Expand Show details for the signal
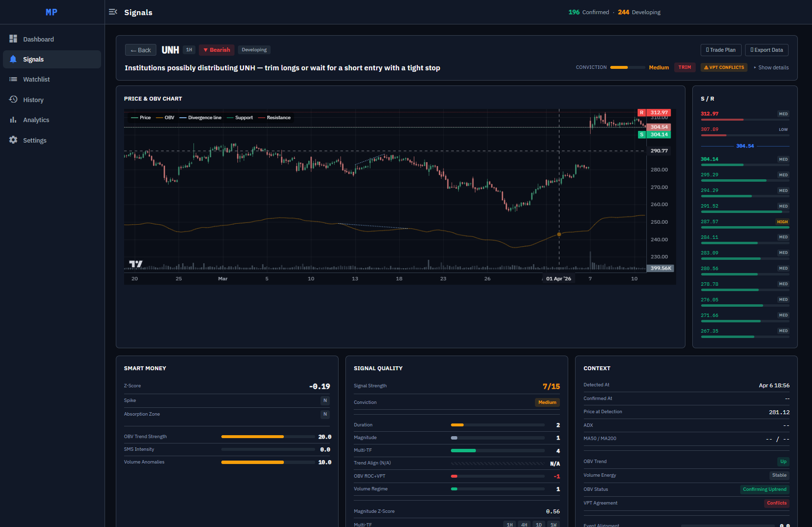Screen dimensions: 812x527 pyautogui.click(x=771, y=67)
